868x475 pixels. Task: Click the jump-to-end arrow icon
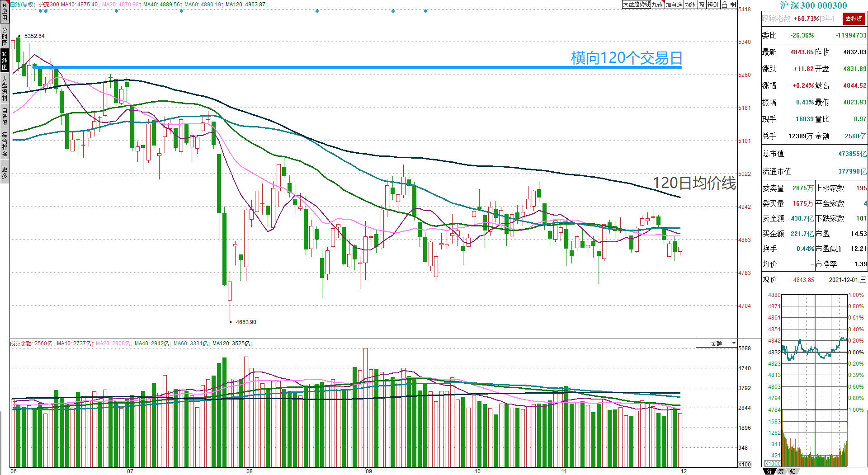click(x=733, y=5)
